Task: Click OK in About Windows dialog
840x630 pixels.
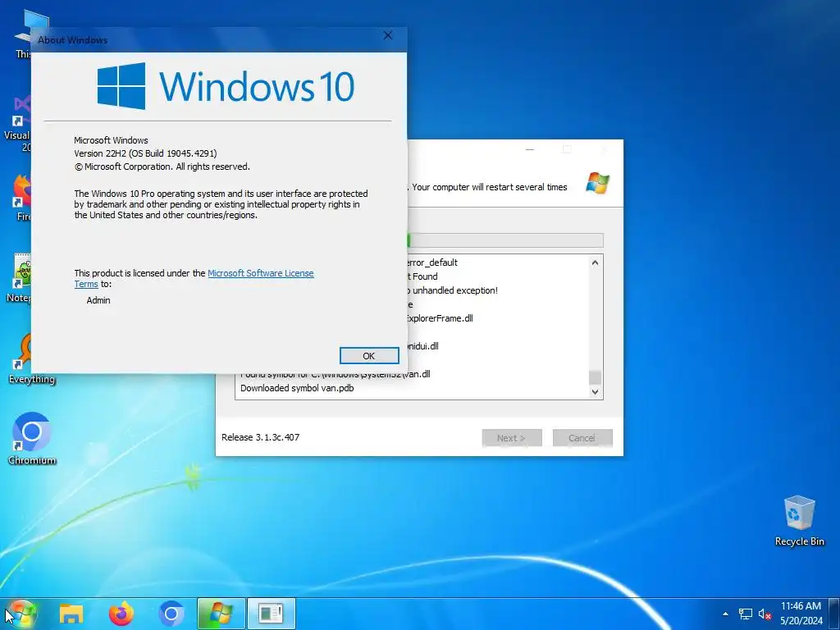Action: [369, 356]
